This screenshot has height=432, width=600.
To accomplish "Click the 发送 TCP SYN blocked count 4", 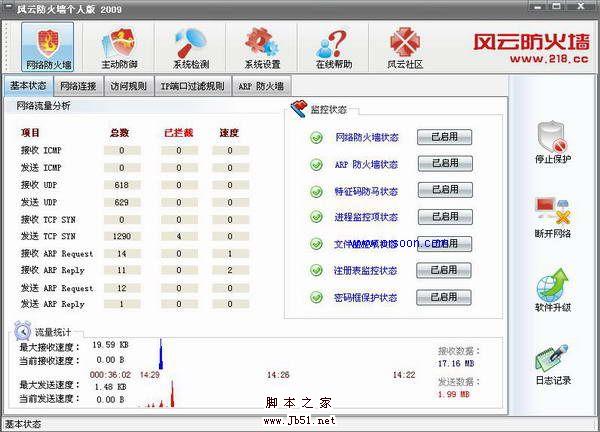I will click(x=179, y=236).
